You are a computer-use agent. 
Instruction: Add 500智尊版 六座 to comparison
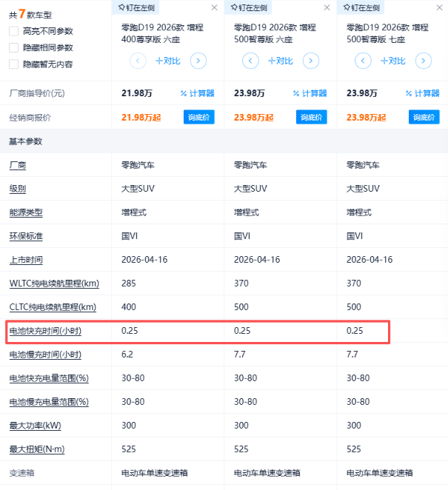click(281, 61)
